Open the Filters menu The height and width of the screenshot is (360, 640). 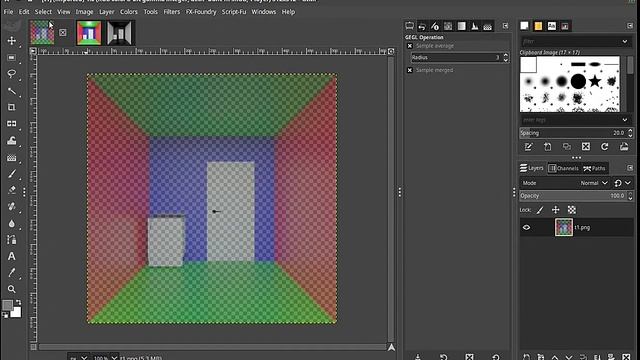coord(171,12)
